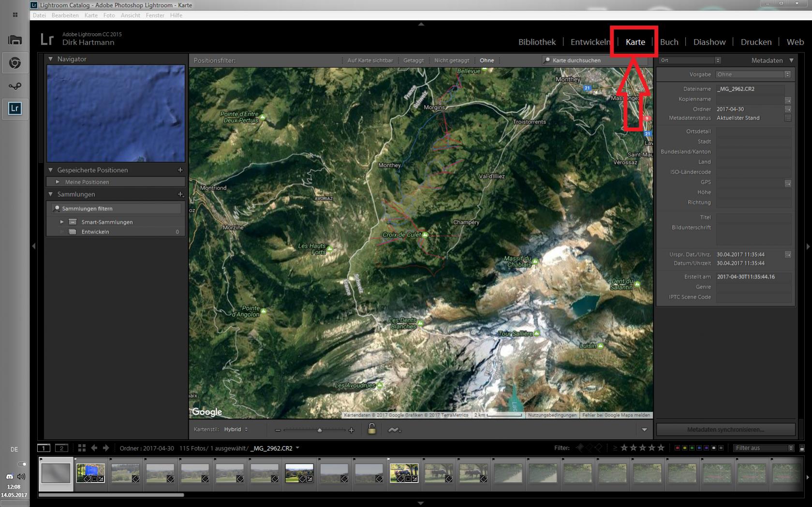Screen dimensions: 812x507
Task: Filter by the yellow color label swatch
Action: [x=684, y=448]
